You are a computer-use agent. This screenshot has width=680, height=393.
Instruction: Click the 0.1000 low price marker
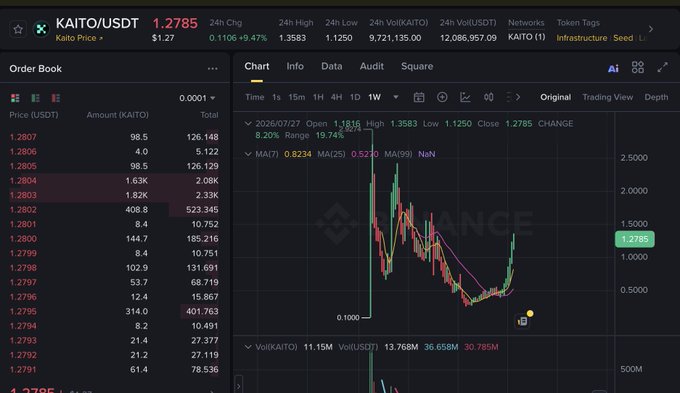pyautogui.click(x=348, y=318)
